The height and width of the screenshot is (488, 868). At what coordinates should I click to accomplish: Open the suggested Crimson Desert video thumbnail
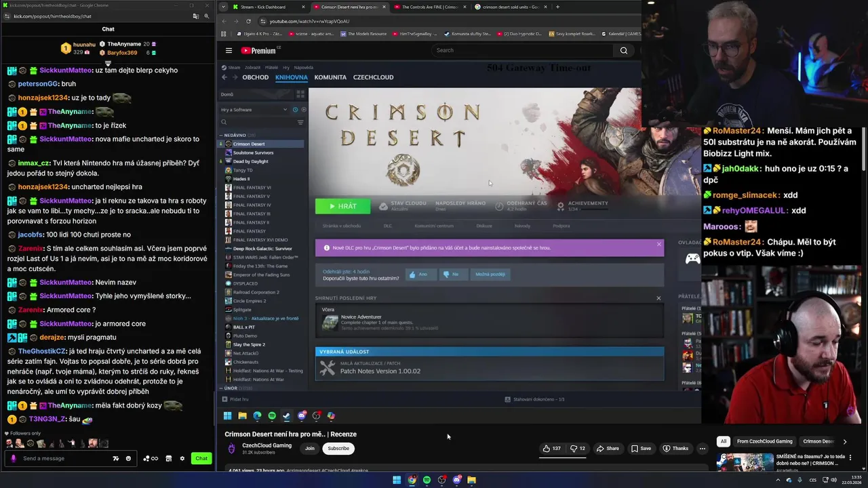745,462
